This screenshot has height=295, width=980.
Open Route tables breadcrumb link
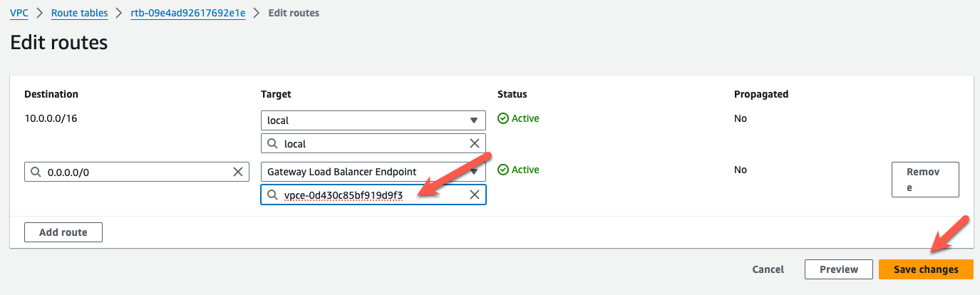80,13
